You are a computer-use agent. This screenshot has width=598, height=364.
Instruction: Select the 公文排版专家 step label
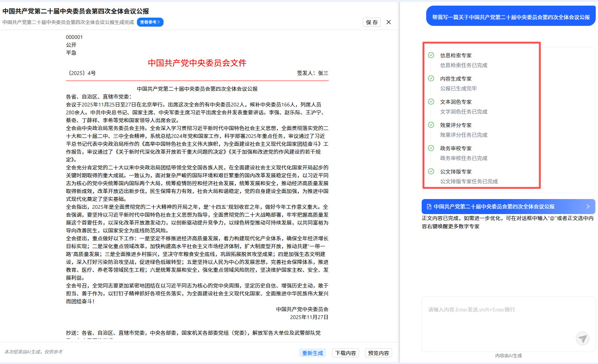pyautogui.click(x=456, y=172)
